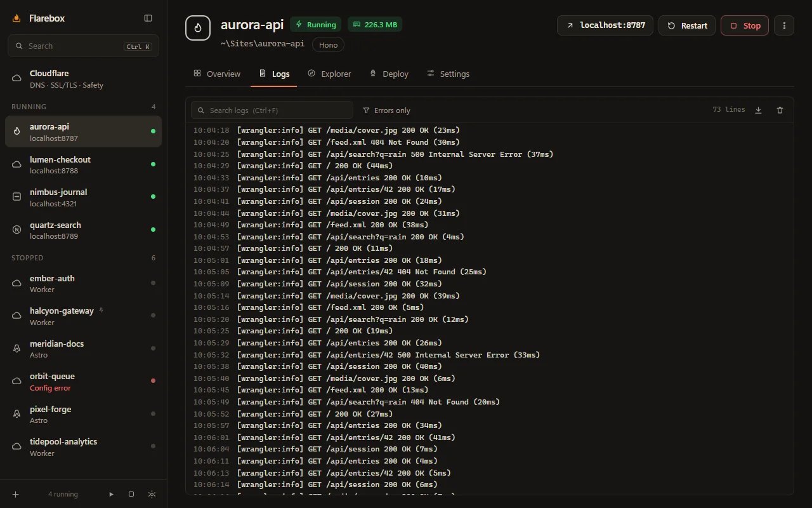The width and height of the screenshot is (812, 508).
Task: Open the Settings tab
Action: tap(448, 74)
